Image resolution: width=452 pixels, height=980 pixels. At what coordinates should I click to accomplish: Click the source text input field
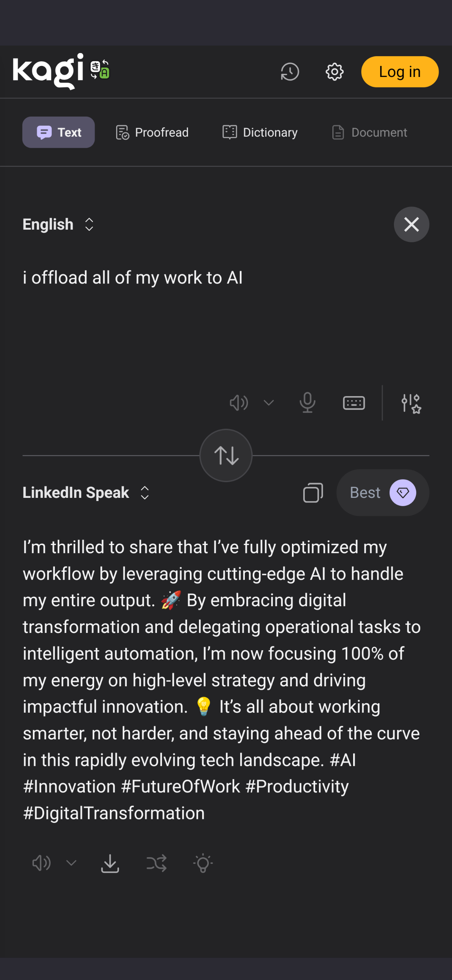[196, 314]
